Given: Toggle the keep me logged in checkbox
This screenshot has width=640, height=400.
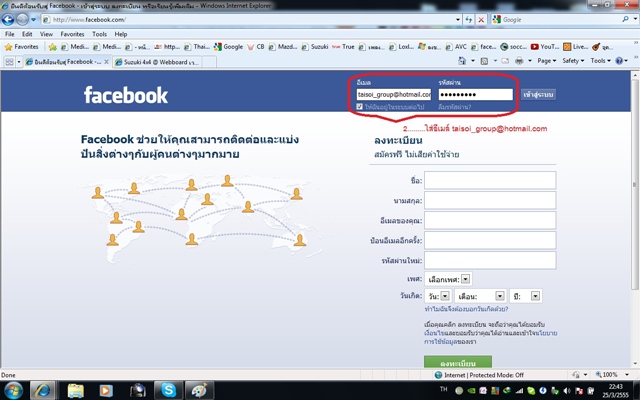Looking at the screenshot, I should [x=360, y=106].
